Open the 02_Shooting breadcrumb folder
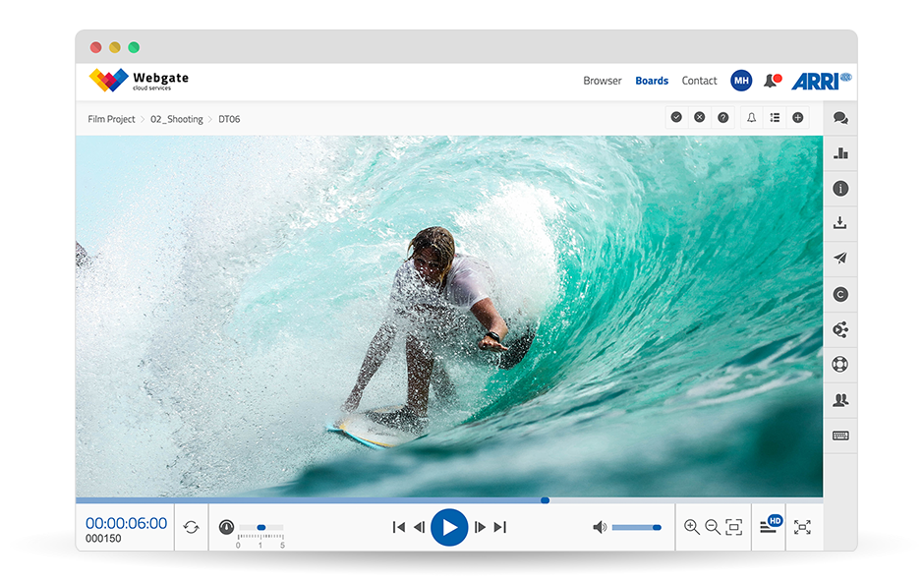Viewport: 924px width, 583px height. [176, 119]
